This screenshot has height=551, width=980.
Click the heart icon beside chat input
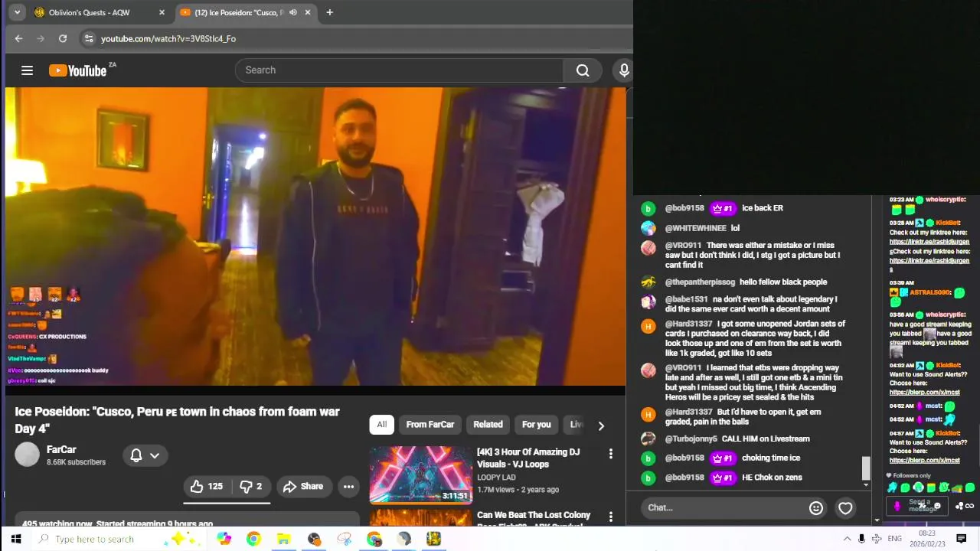click(x=845, y=507)
